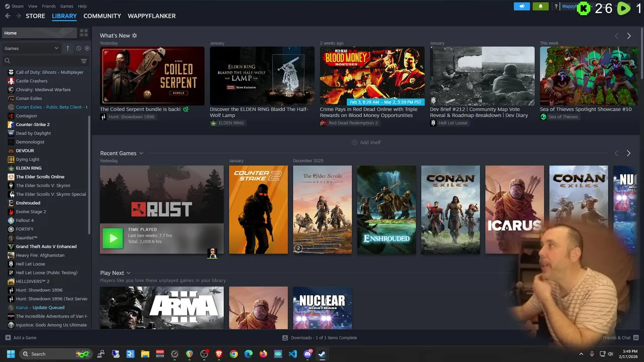Select Grand Theft Auto V Enhanced entry

coord(45,246)
